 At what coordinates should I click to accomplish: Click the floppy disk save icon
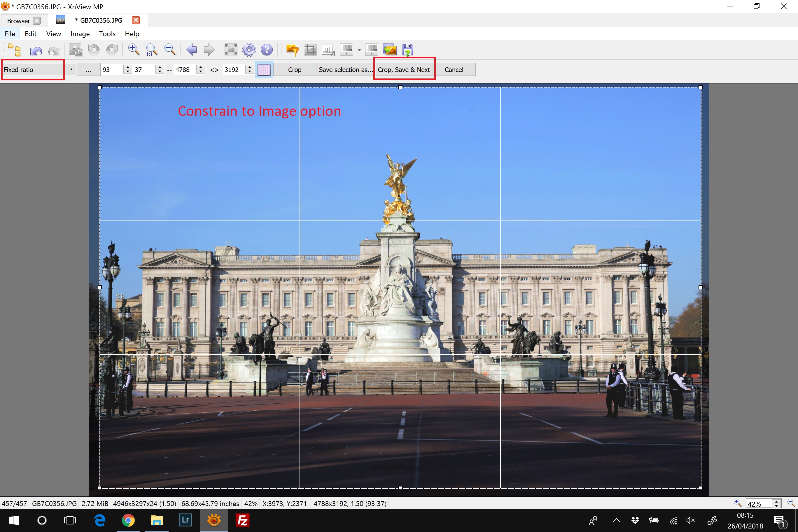[407, 50]
